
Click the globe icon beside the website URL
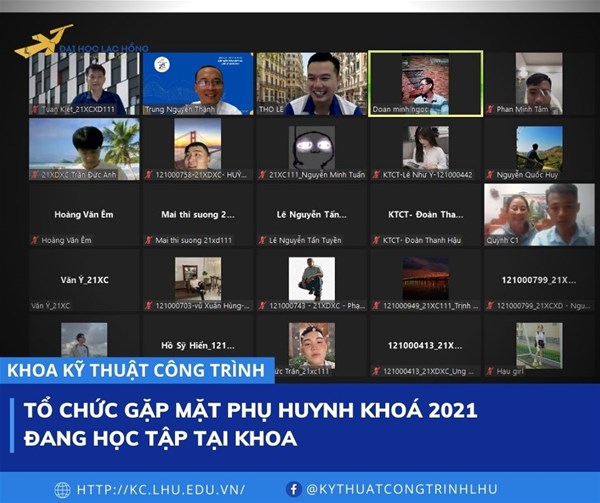pos(62,489)
